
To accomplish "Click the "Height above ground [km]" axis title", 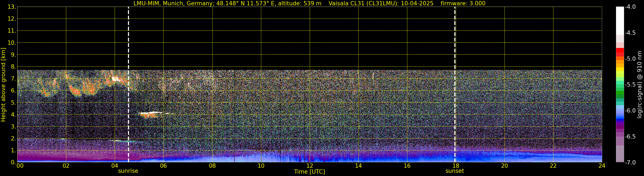I will [x=3, y=85].
